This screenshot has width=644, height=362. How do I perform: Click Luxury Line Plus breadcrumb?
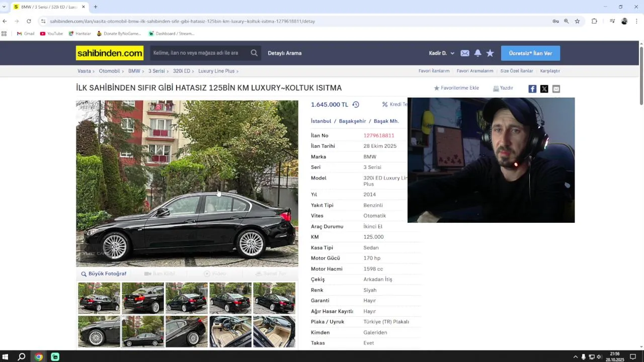point(216,71)
